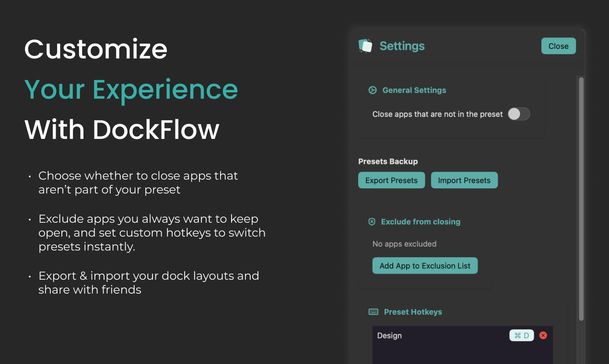Close the Settings panel
The height and width of the screenshot is (364, 609).
[x=559, y=46]
